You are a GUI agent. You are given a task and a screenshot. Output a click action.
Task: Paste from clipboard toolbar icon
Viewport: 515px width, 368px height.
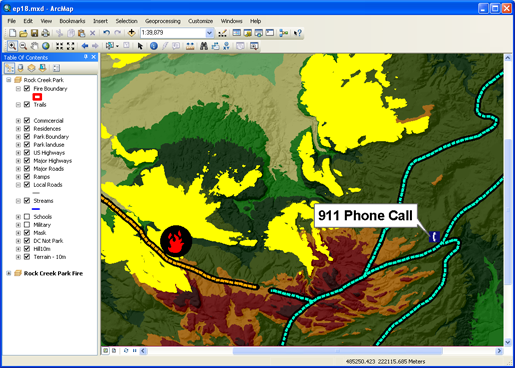[81, 33]
